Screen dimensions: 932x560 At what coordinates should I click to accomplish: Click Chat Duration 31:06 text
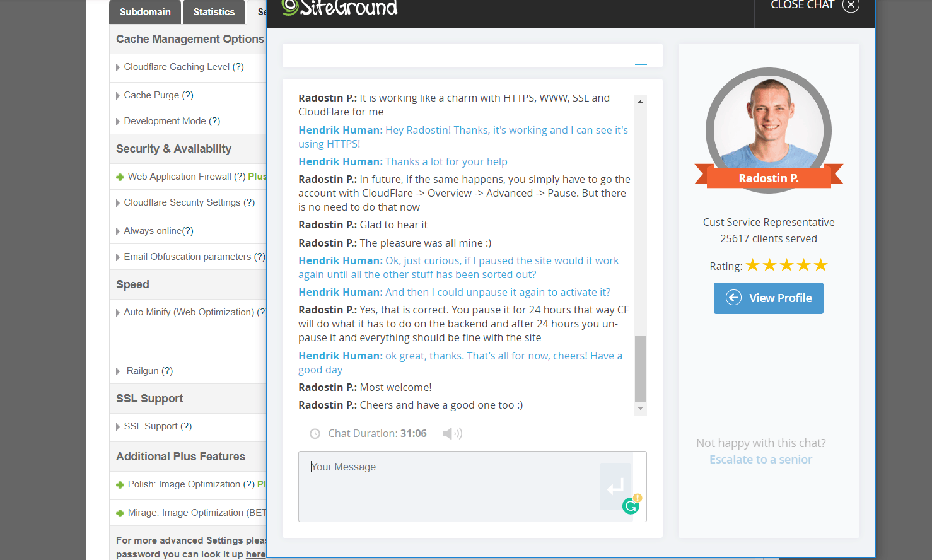[x=377, y=433]
